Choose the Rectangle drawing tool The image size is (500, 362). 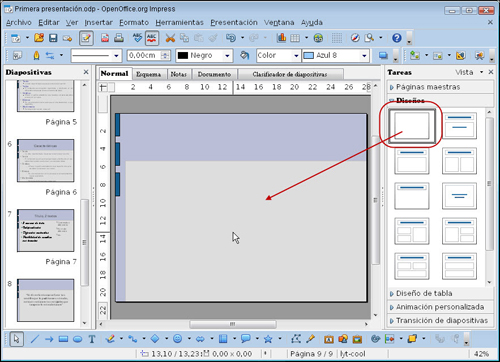[63, 339]
